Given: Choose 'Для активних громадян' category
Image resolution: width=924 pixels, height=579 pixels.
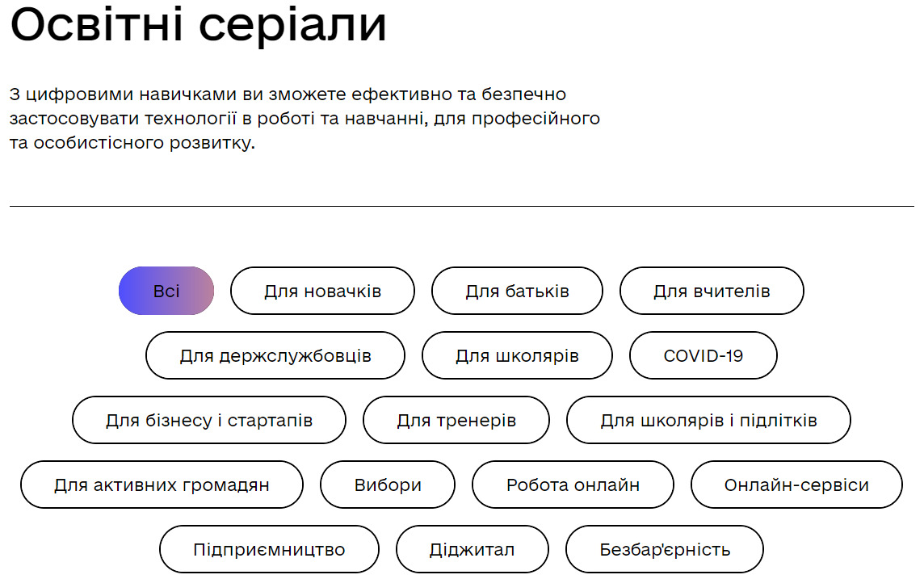Looking at the screenshot, I should coord(162,485).
